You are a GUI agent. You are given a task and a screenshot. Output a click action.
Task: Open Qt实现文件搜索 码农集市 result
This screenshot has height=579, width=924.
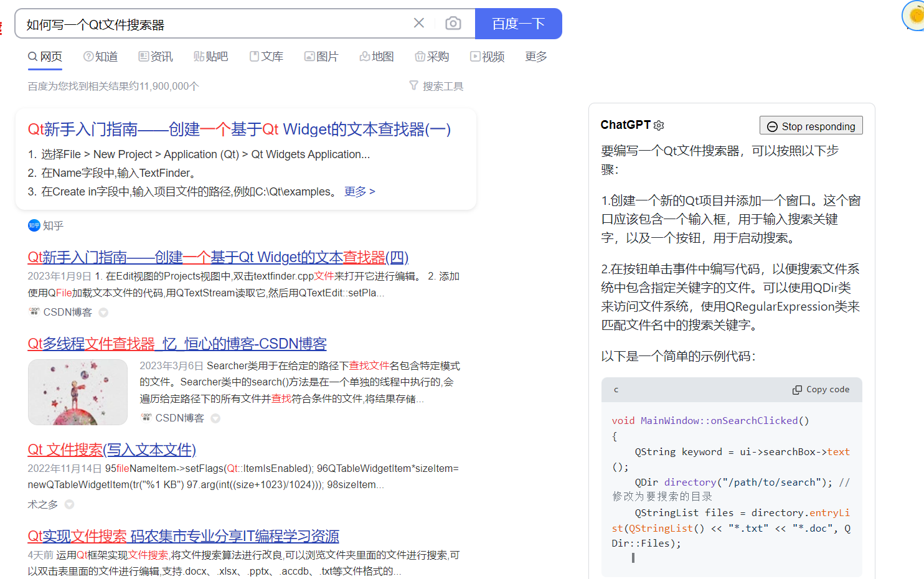183,536
